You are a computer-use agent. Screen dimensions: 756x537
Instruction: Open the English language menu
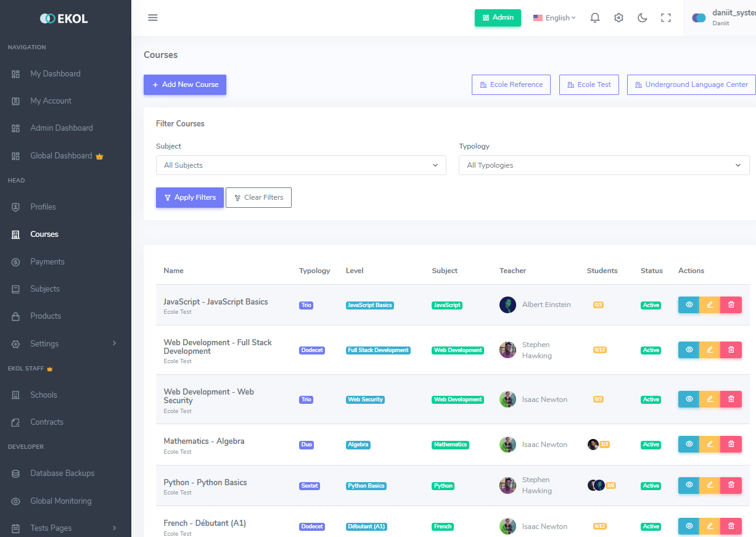554,17
